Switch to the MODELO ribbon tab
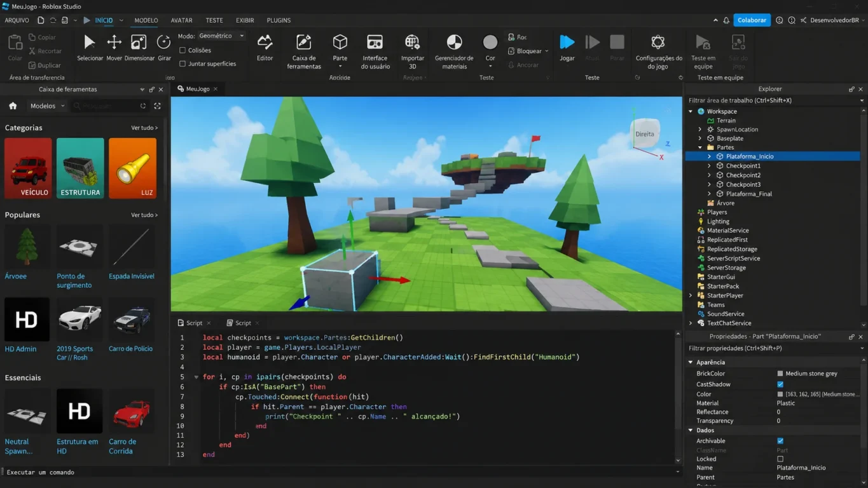Image resolution: width=868 pixels, height=488 pixels. click(146, 20)
